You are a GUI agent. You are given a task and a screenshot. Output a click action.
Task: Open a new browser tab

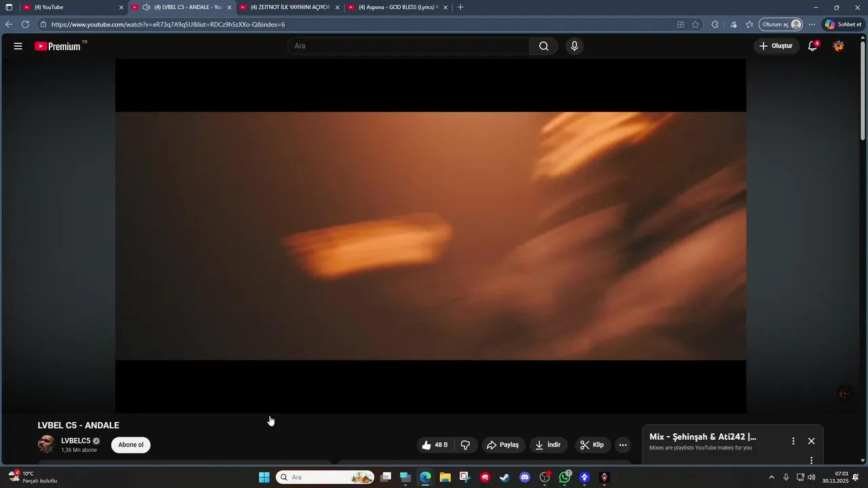point(460,7)
